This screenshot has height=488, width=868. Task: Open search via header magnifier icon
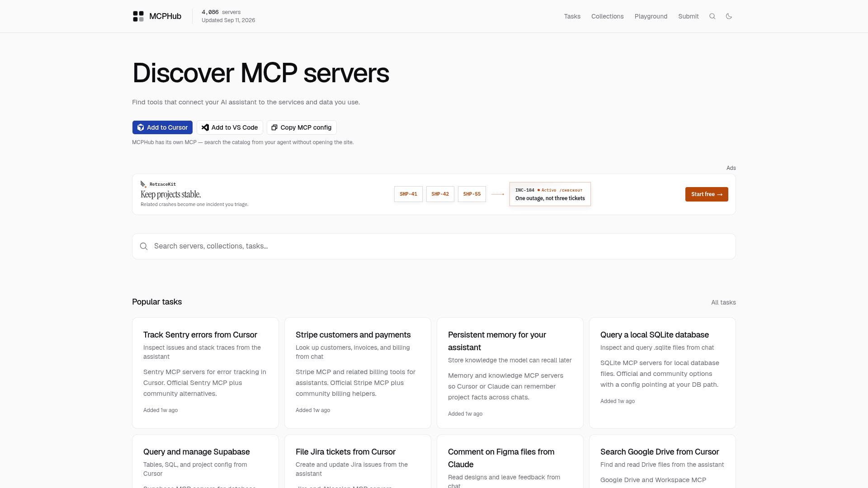712,16
